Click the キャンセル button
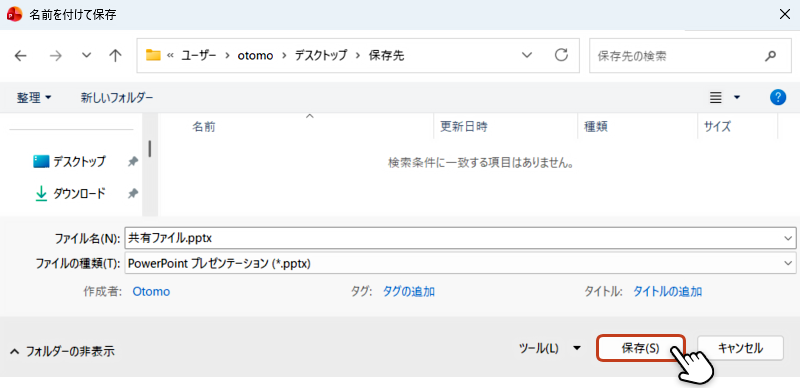 click(740, 349)
